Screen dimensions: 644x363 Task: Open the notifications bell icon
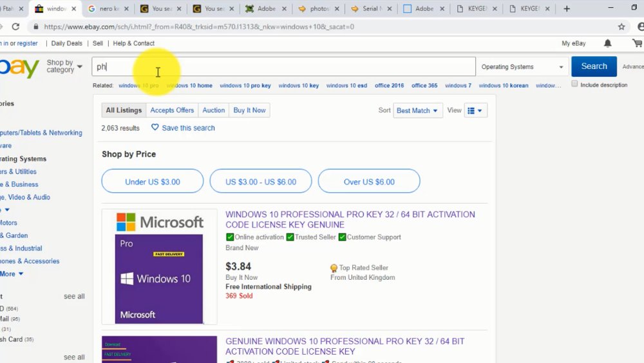[x=607, y=43]
